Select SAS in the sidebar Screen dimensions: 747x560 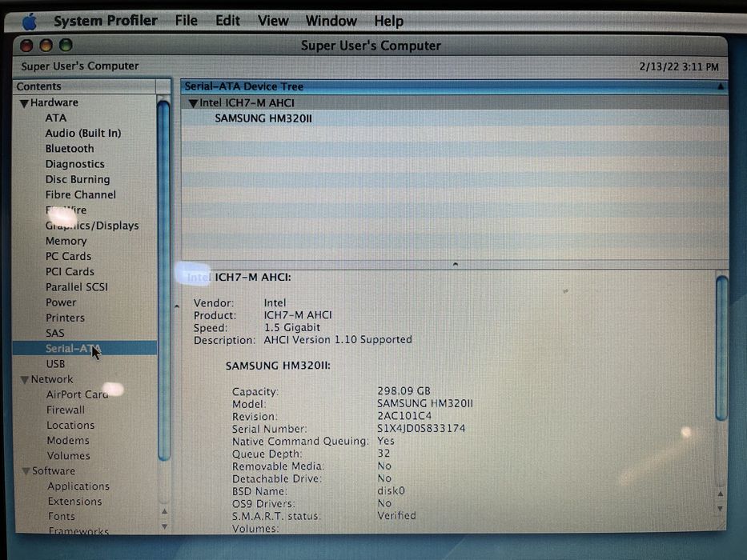(54, 334)
